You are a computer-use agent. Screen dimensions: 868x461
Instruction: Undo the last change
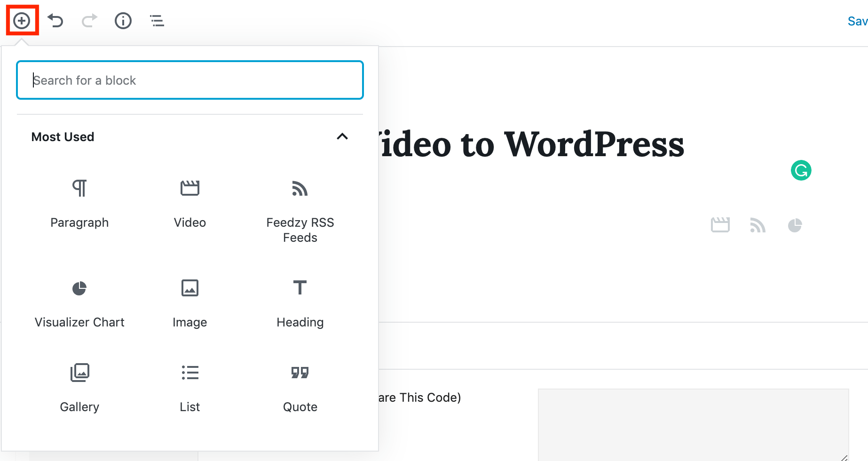click(x=55, y=21)
